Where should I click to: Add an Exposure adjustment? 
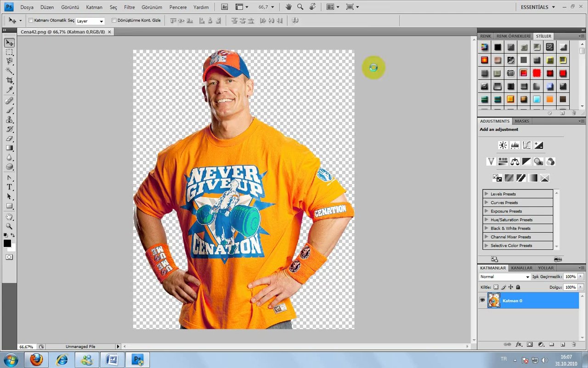[539, 145]
